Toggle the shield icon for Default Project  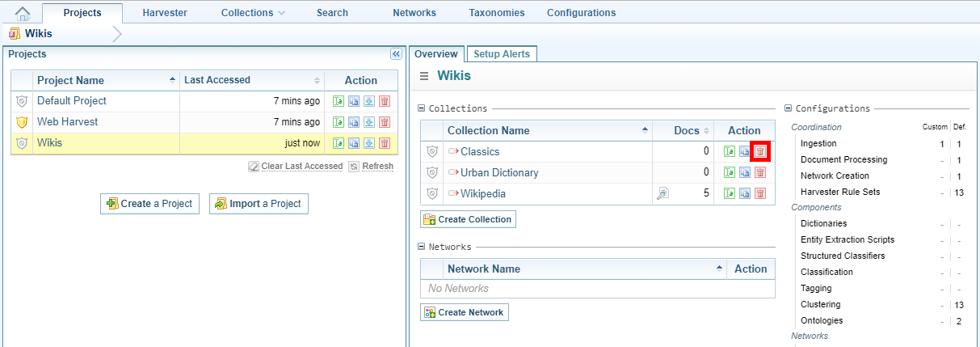(x=22, y=101)
